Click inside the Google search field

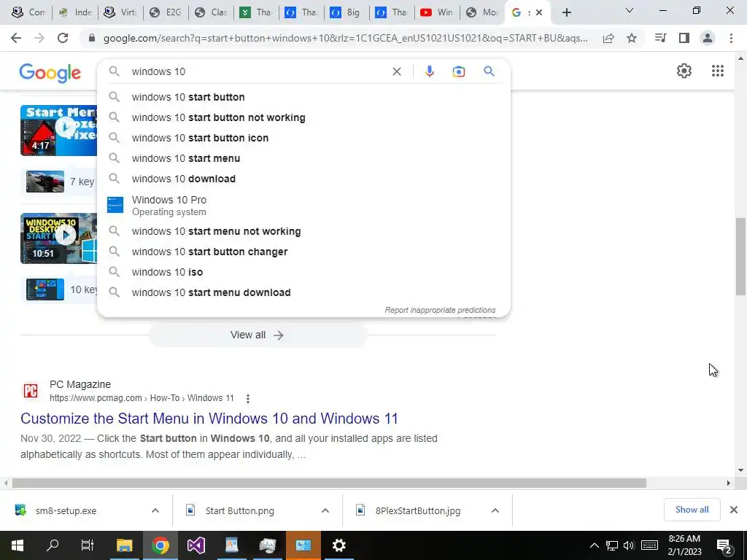[258, 71]
